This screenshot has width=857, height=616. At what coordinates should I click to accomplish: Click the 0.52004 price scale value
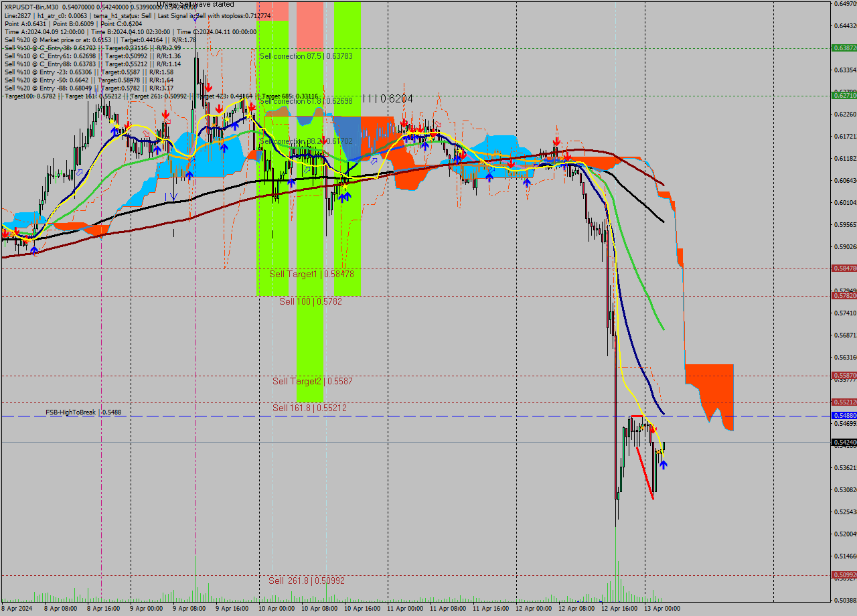846,534
